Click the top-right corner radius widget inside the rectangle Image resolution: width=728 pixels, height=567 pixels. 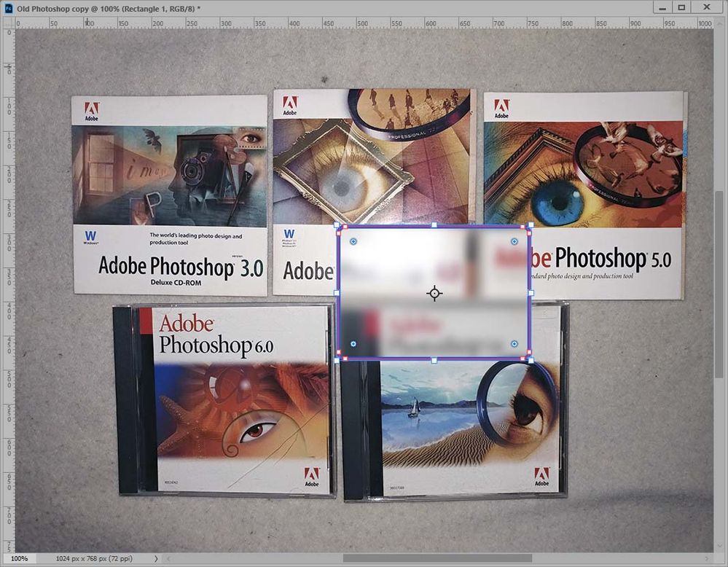(514, 241)
